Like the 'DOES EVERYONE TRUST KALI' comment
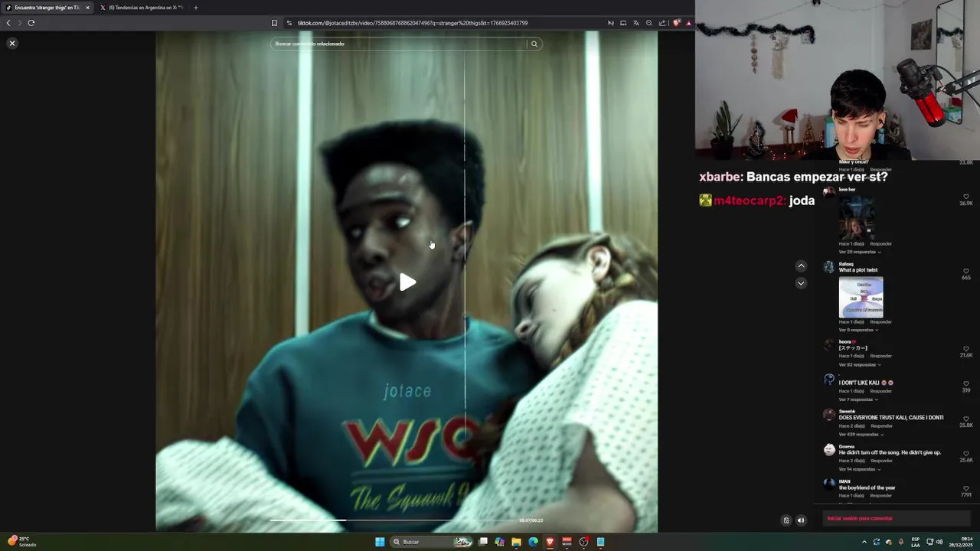 966,419
